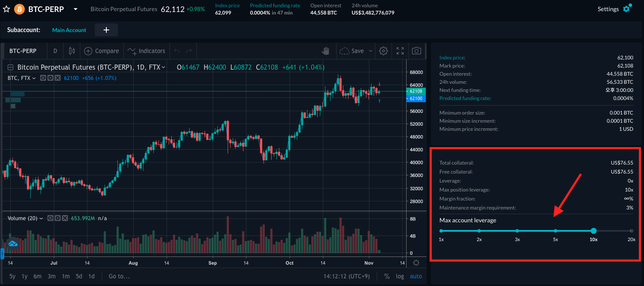Open settings for the BTC, FTX series
This screenshot has width=644, height=286.
pos(50,78)
